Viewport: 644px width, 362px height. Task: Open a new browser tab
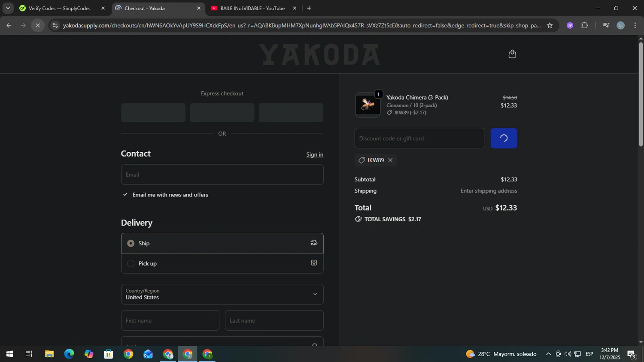point(309,8)
